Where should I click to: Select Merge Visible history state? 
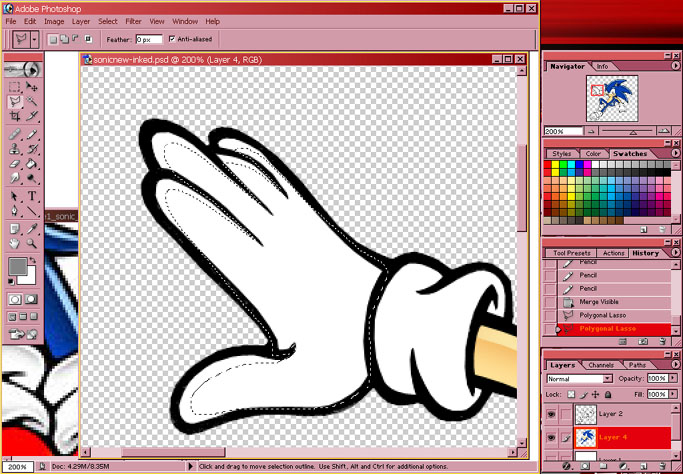614,302
